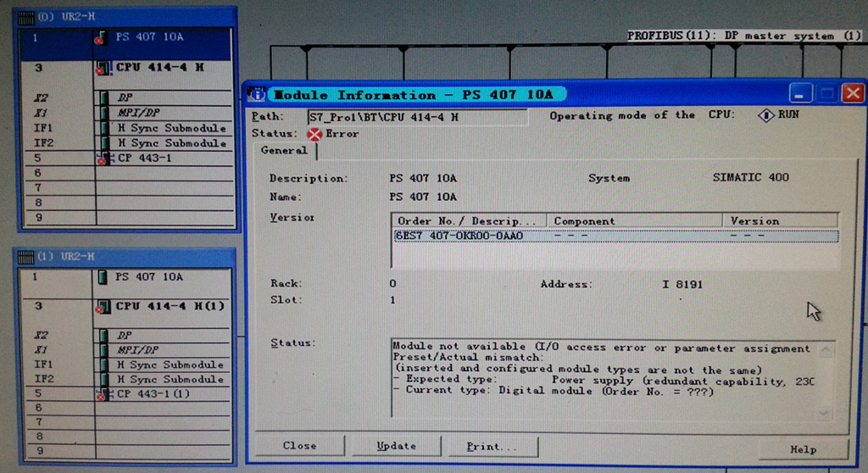Viewport: 868px width, 473px height.
Task: Select MPI/DP interface icon in rack 0
Action: (104, 113)
